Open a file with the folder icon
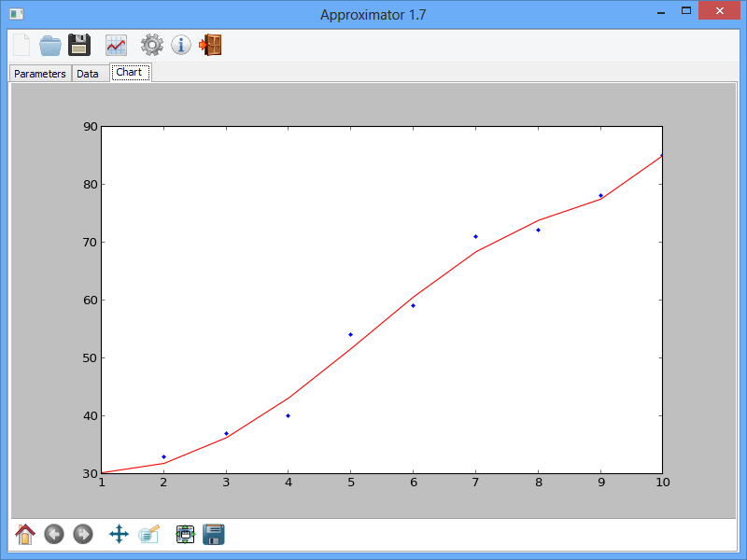 click(50, 45)
